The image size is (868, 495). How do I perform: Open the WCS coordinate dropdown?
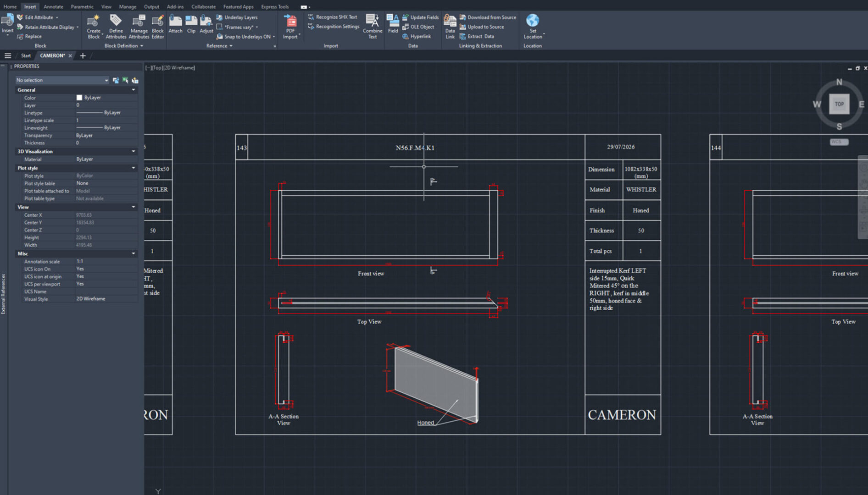click(x=839, y=142)
